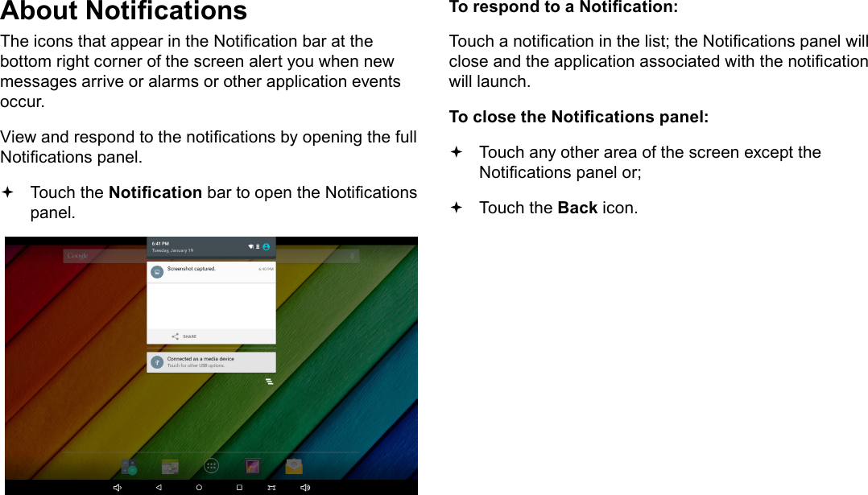Screen dimensions: 868x495
Task: Tap the battery indicator in the status bar
Action: [x=257, y=247]
